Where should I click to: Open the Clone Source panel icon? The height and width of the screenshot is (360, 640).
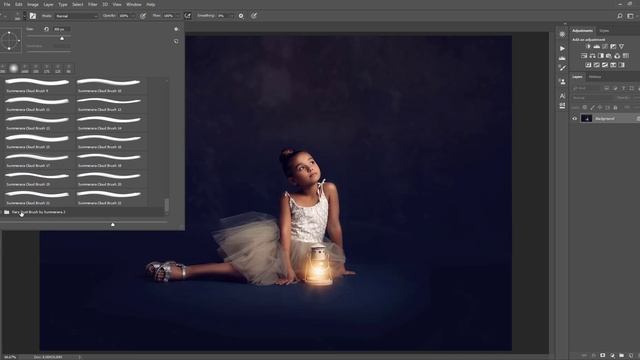coord(562,82)
